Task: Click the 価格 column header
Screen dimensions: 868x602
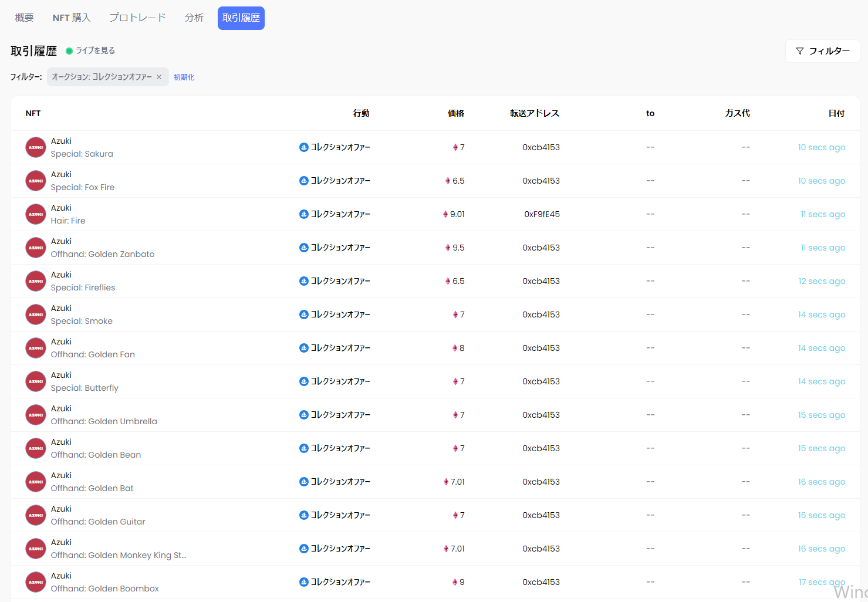Action: point(455,113)
